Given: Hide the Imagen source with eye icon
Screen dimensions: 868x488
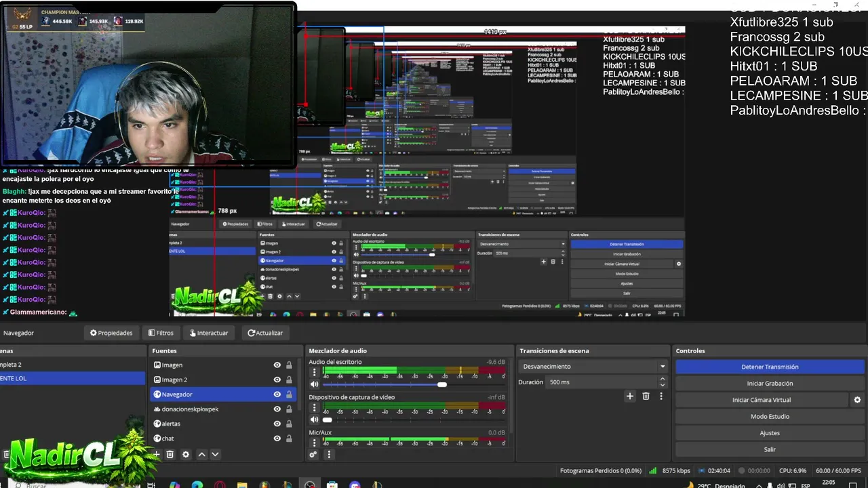Looking at the screenshot, I should coord(277,365).
